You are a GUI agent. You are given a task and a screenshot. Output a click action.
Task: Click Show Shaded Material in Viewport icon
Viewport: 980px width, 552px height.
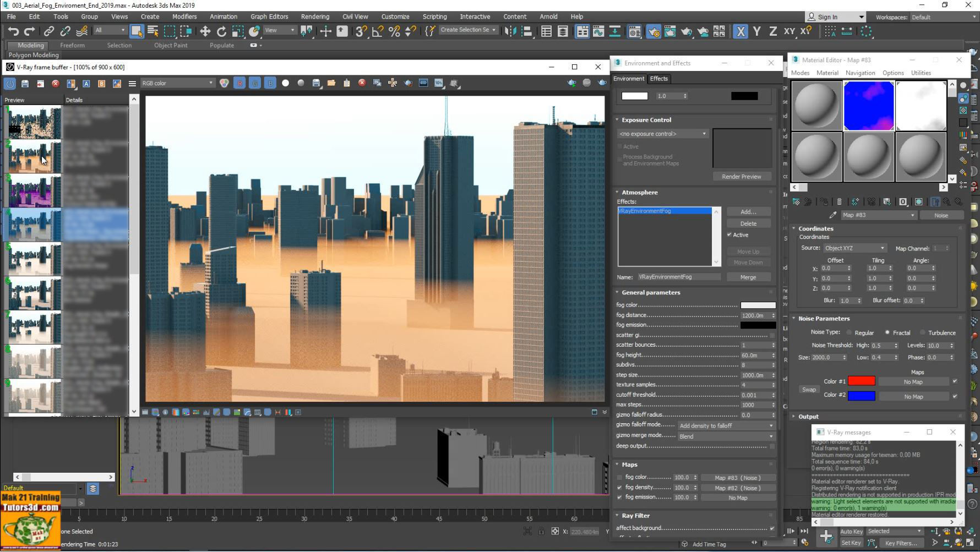918,202
